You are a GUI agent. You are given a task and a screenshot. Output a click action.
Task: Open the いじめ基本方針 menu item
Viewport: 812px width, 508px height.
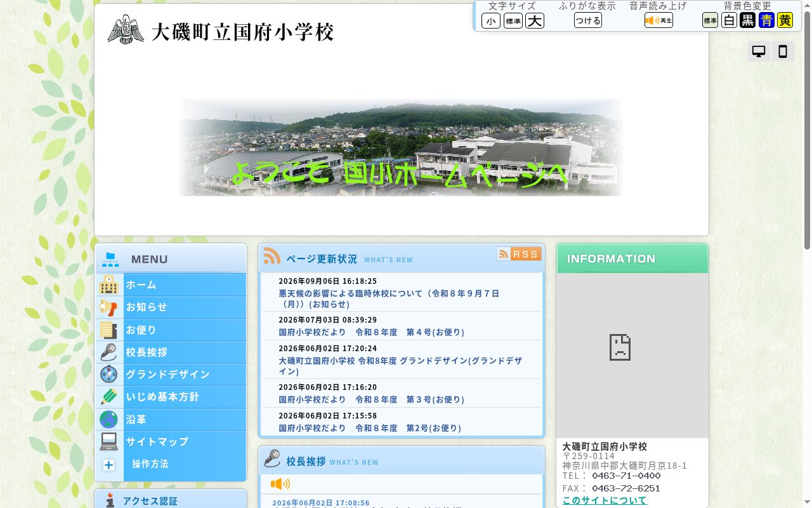tap(171, 397)
